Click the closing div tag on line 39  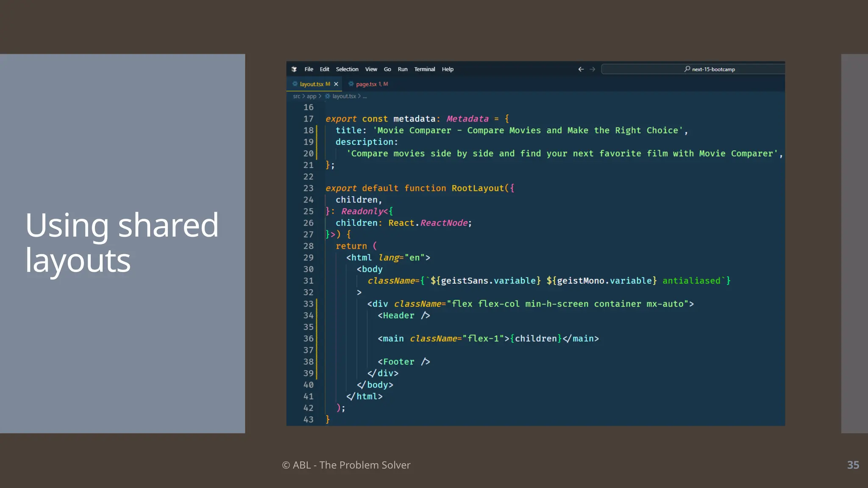click(x=383, y=373)
